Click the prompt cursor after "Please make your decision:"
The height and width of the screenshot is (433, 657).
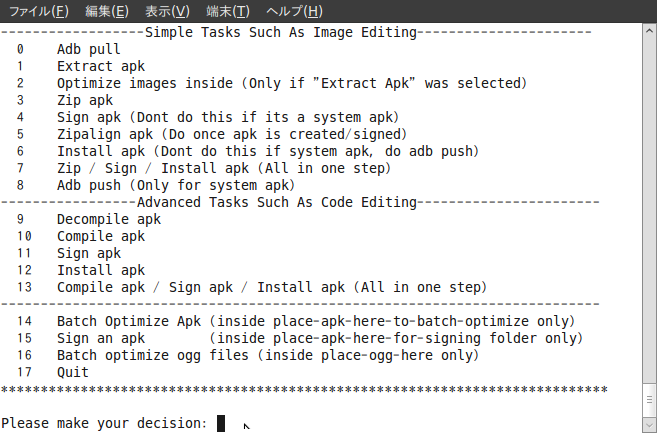(x=221, y=423)
